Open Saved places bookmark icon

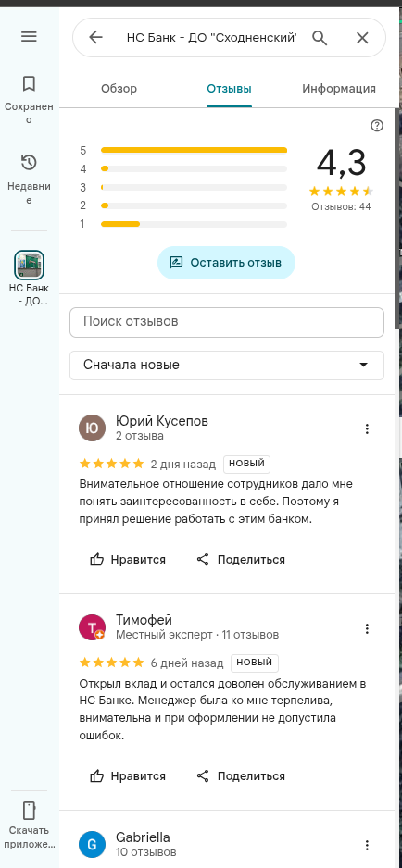[x=29, y=83]
